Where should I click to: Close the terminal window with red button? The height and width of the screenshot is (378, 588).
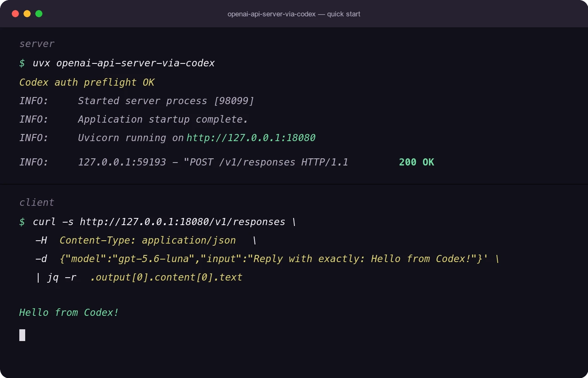tap(16, 14)
